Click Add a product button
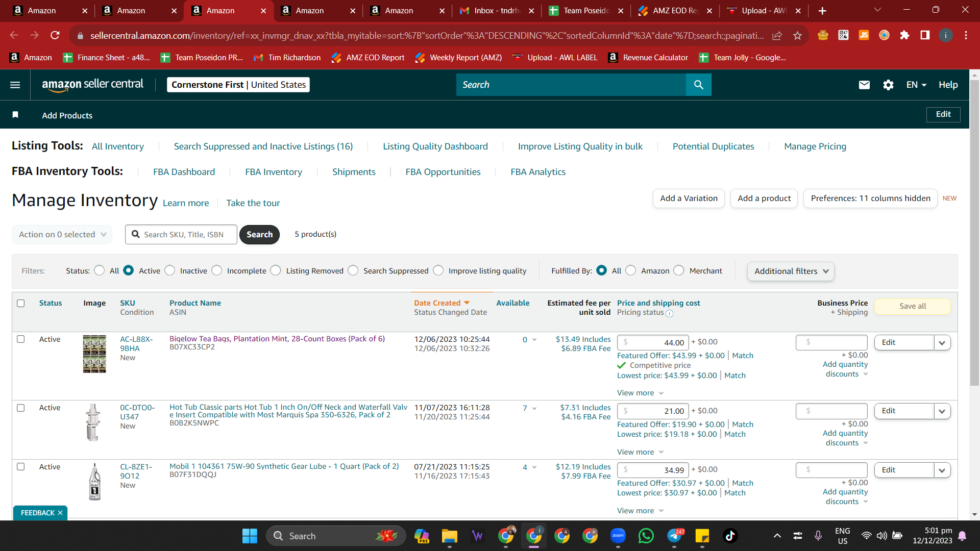The width and height of the screenshot is (980, 551). click(x=764, y=198)
